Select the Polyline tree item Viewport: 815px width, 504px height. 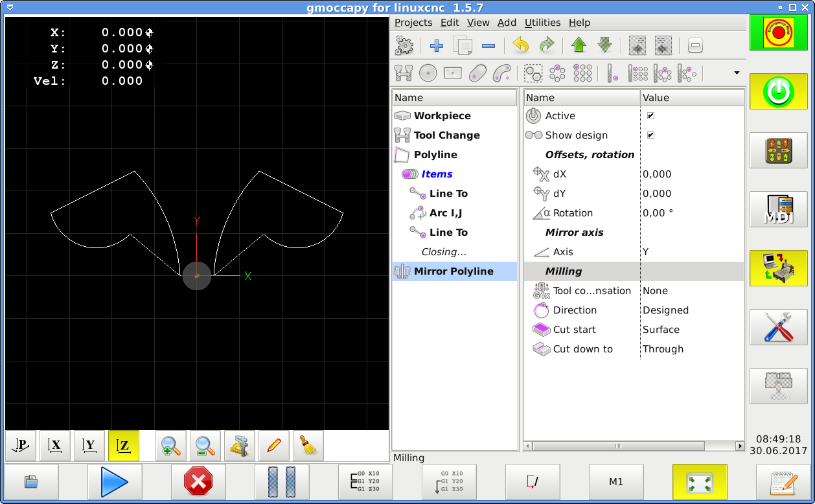(455, 155)
